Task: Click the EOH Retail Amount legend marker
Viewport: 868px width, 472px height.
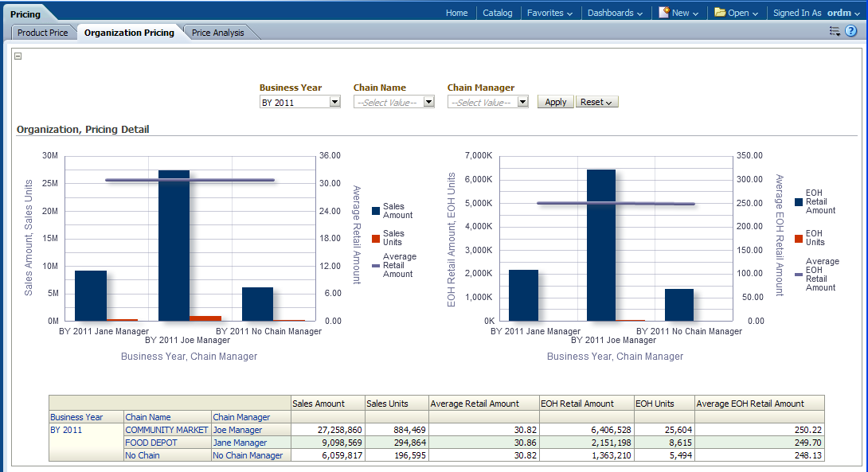Action: [x=799, y=201]
